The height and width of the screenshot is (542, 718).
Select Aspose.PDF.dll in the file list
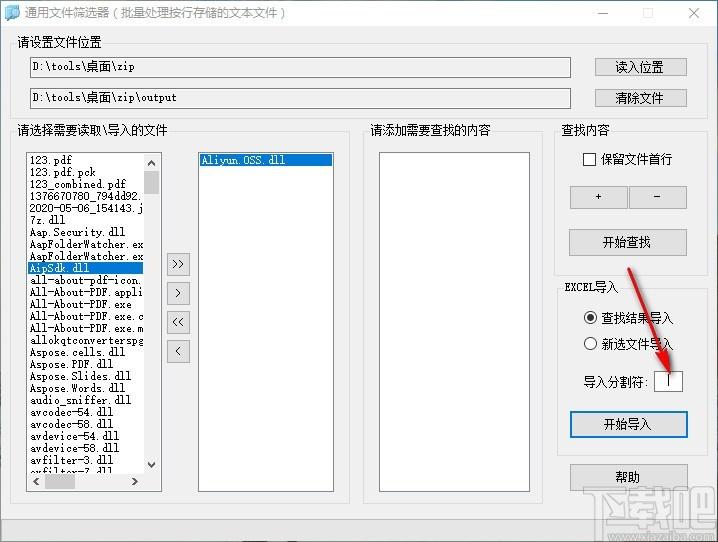(86, 364)
